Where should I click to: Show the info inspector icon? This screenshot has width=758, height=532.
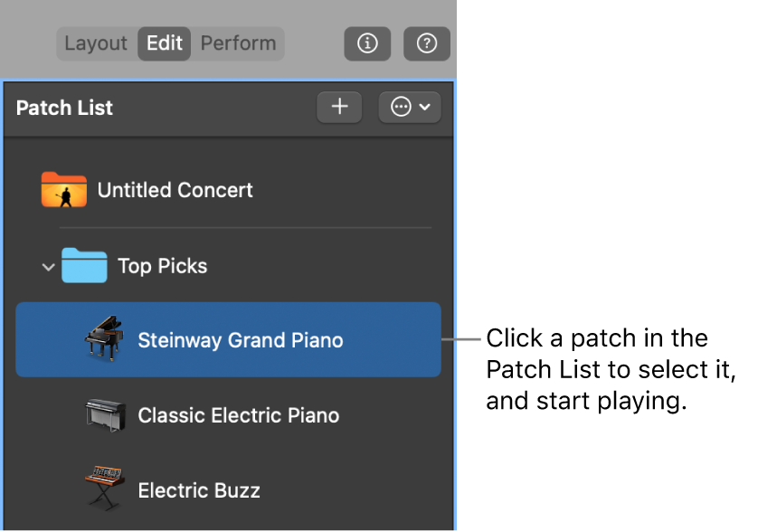[367, 43]
